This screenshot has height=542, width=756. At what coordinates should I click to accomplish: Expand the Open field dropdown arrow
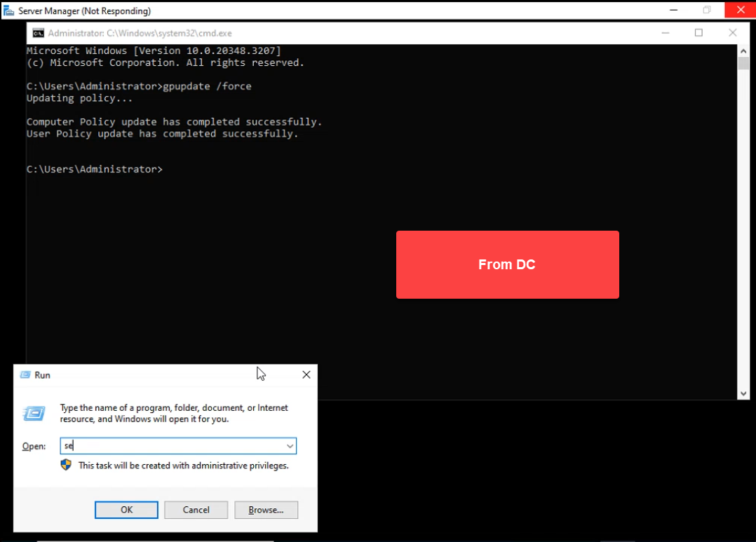(x=290, y=446)
